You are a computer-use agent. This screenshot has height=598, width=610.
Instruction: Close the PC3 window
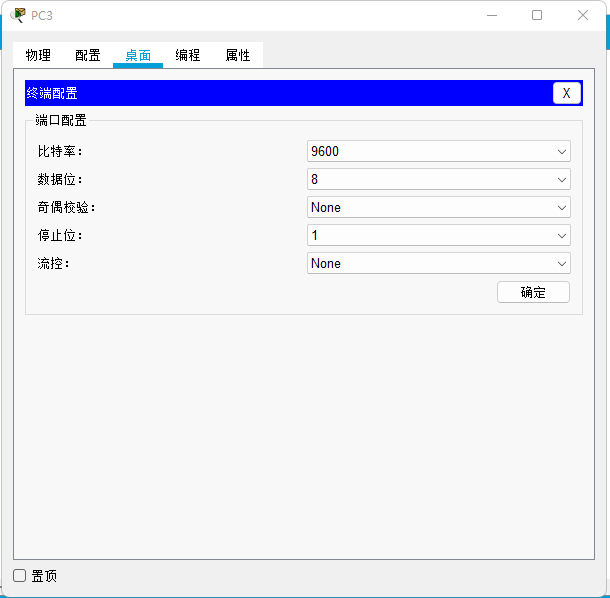[583, 15]
